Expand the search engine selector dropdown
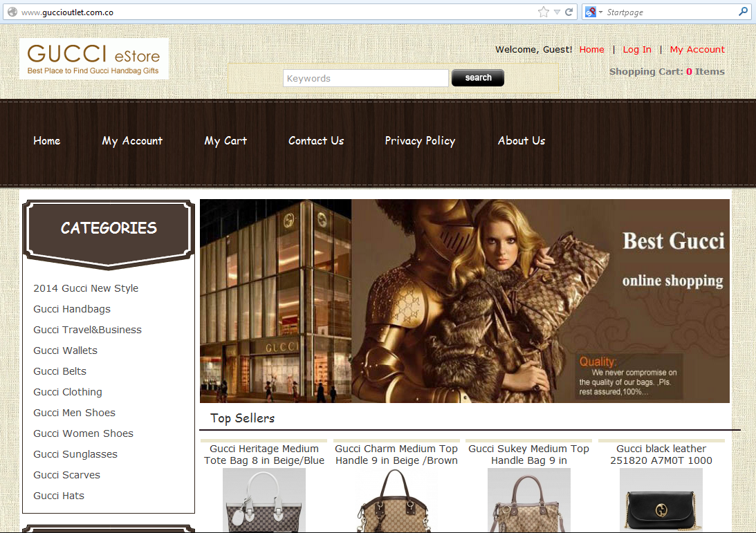756x533 pixels. point(600,12)
